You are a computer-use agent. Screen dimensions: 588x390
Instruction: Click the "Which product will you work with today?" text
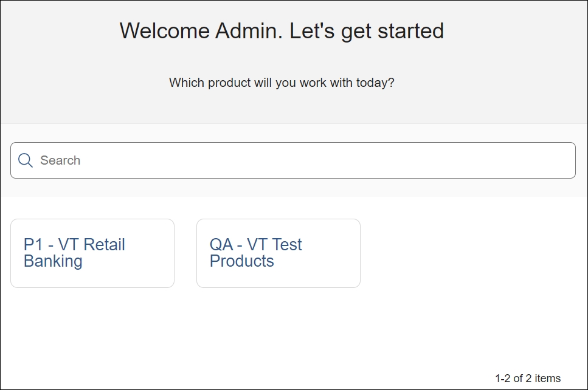(x=282, y=83)
